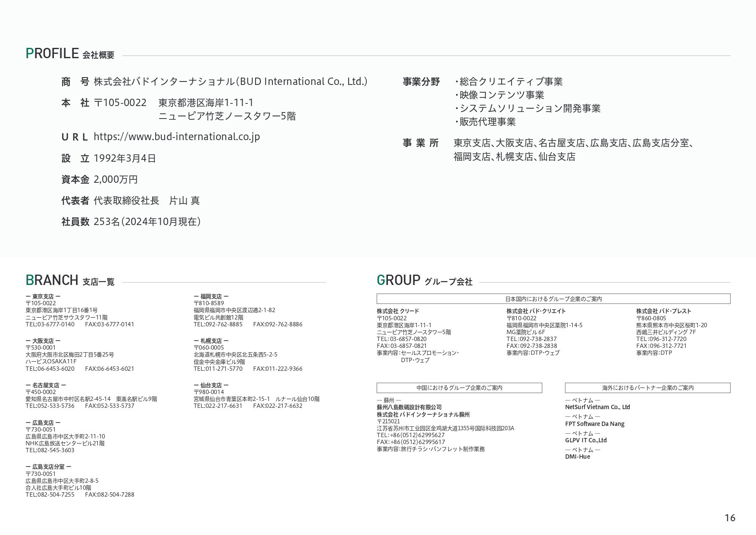Click NetSurf Vietnam Co., Ltd partner name
756x535 pixels.
pyautogui.click(x=597, y=407)
